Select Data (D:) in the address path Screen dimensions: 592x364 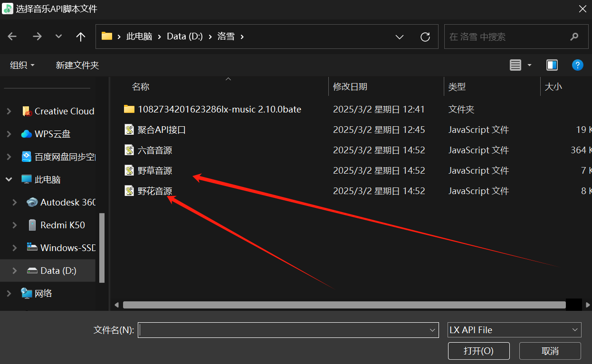[185, 37]
